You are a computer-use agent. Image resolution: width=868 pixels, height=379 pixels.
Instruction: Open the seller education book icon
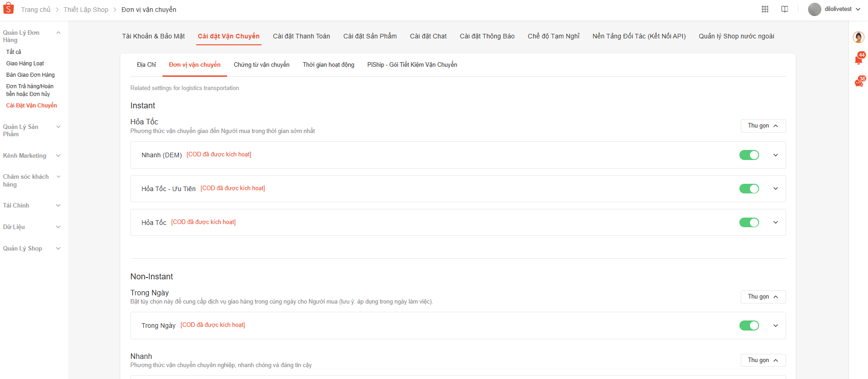click(x=785, y=9)
